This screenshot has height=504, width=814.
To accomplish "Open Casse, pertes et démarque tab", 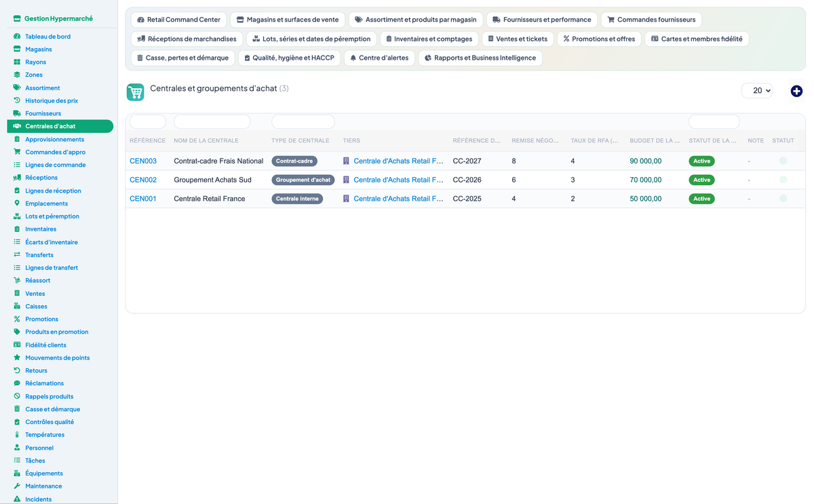I will (182, 58).
